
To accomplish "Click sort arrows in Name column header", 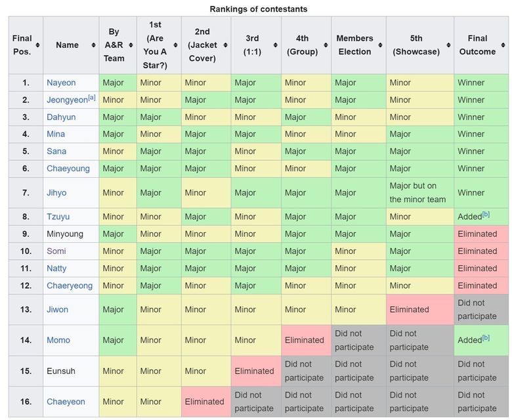I will [93, 45].
